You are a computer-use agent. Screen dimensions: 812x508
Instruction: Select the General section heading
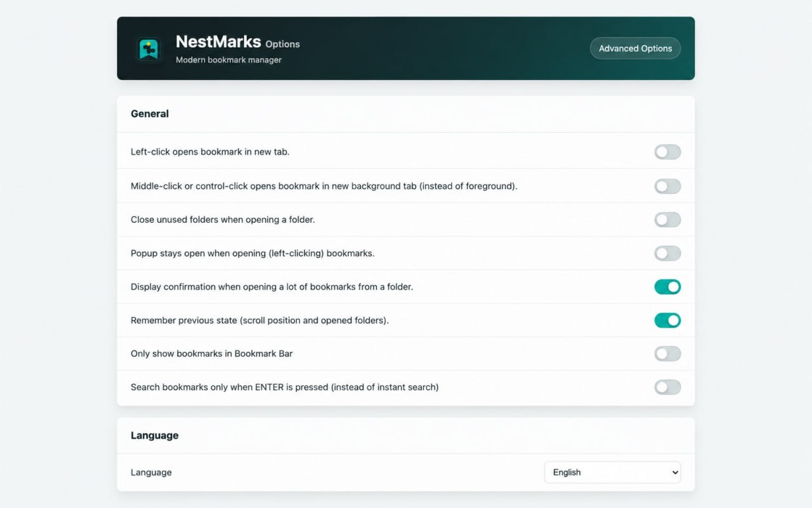[150, 114]
